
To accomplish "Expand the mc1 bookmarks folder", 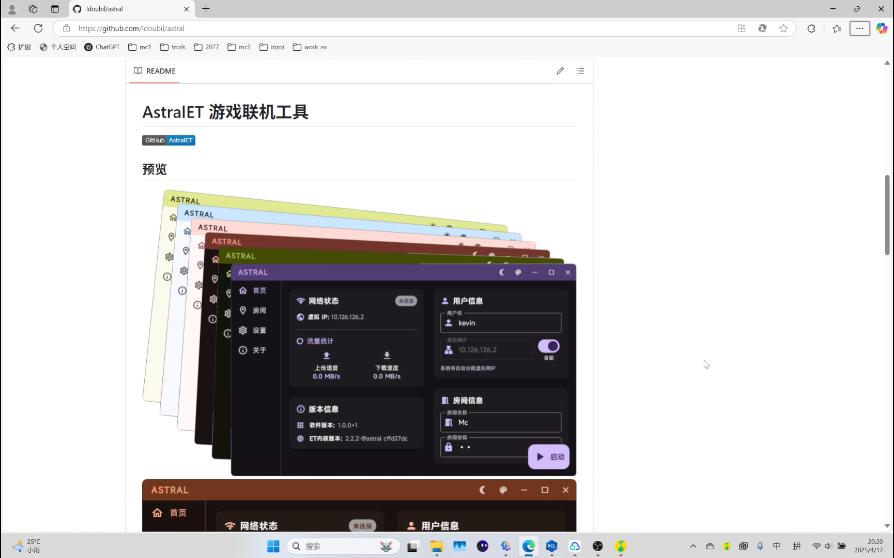I will click(x=140, y=47).
